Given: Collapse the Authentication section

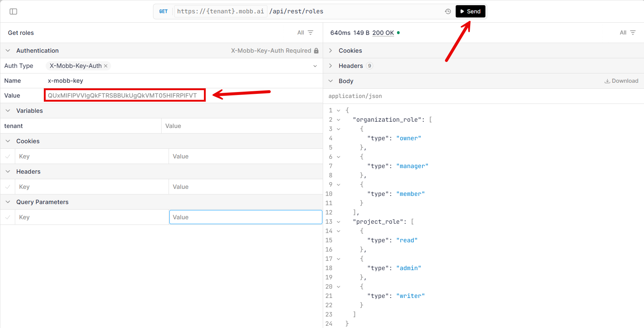Looking at the screenshot, I should pos(8,50).
